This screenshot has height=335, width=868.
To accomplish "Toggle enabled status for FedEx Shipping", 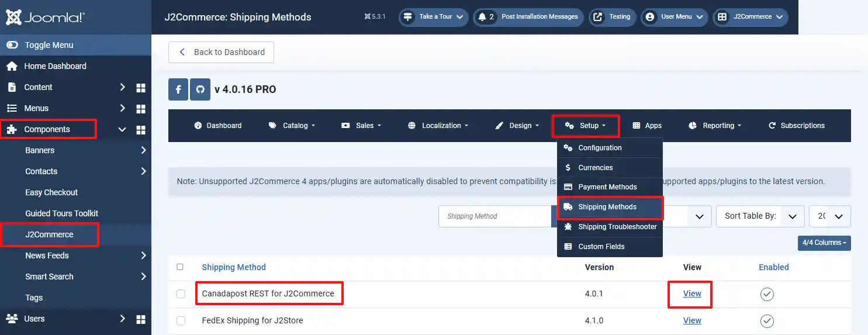I will pos(767,321).
